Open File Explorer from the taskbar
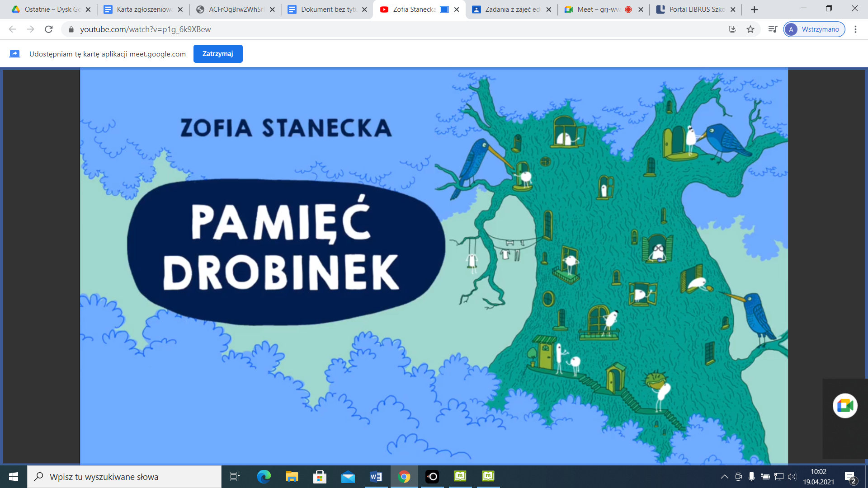 (x=292, y=477)
